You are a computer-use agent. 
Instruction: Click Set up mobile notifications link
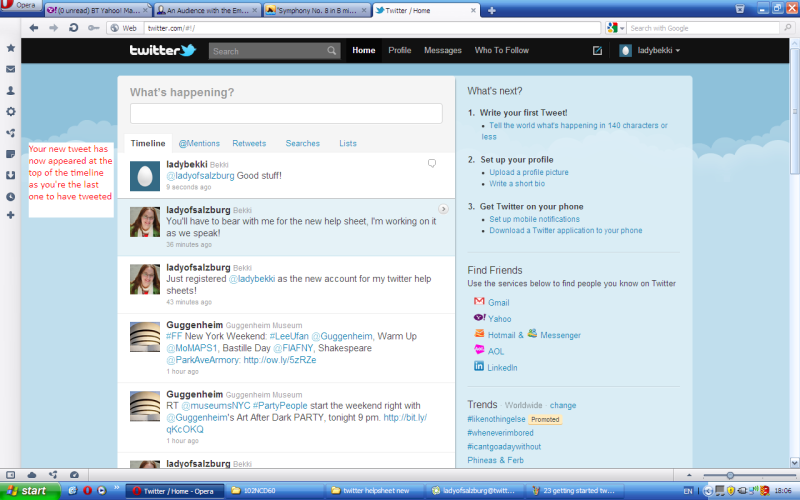(534, 219)
